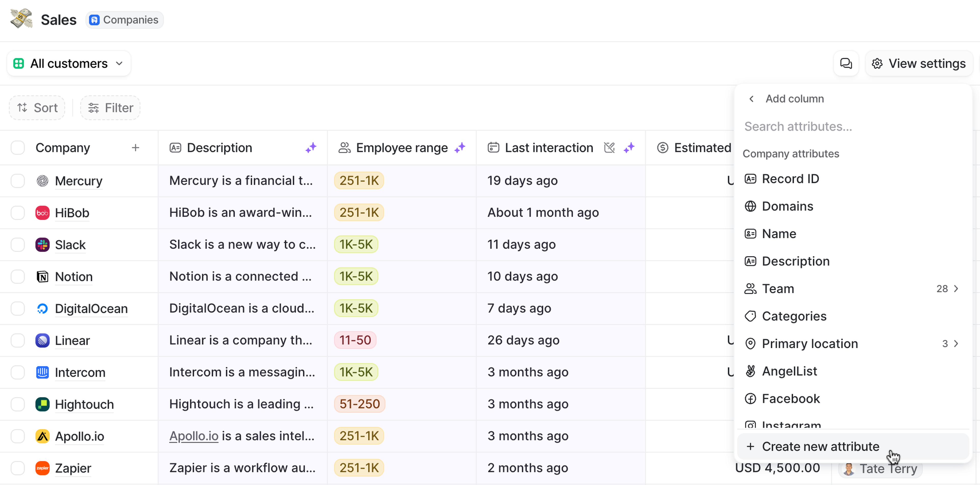This screenshot has width=980, height=485.
Task: Open the All customers view dropdown
Action: [x=69, y=63]
